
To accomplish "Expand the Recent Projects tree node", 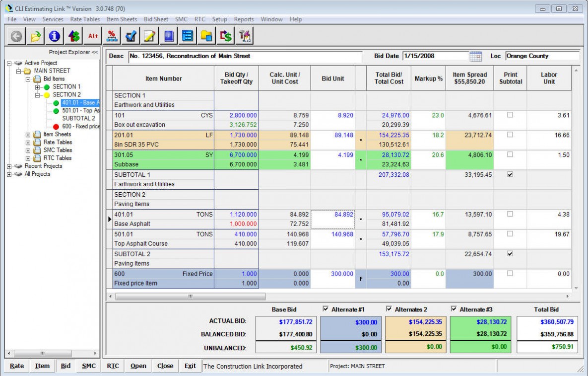I will tap(9, 166).
